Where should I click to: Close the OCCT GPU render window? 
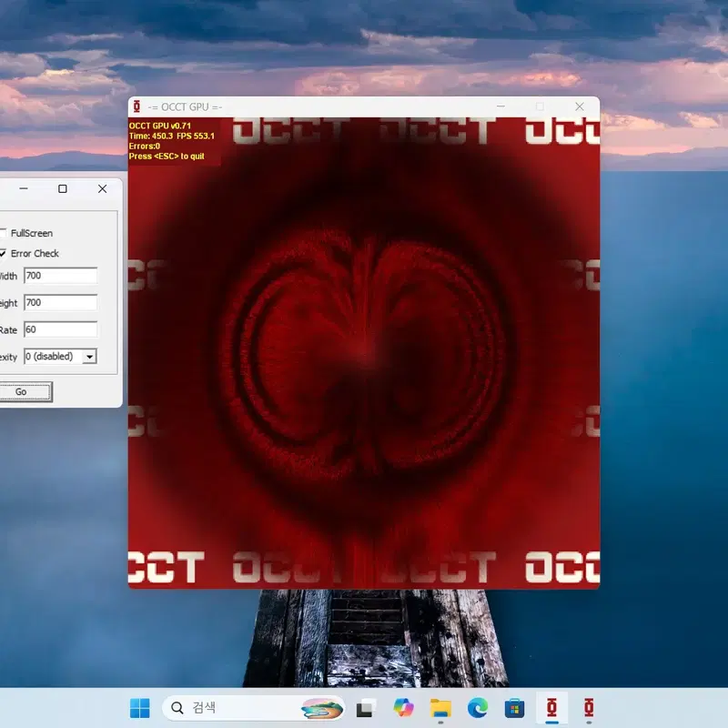[580, 106]
